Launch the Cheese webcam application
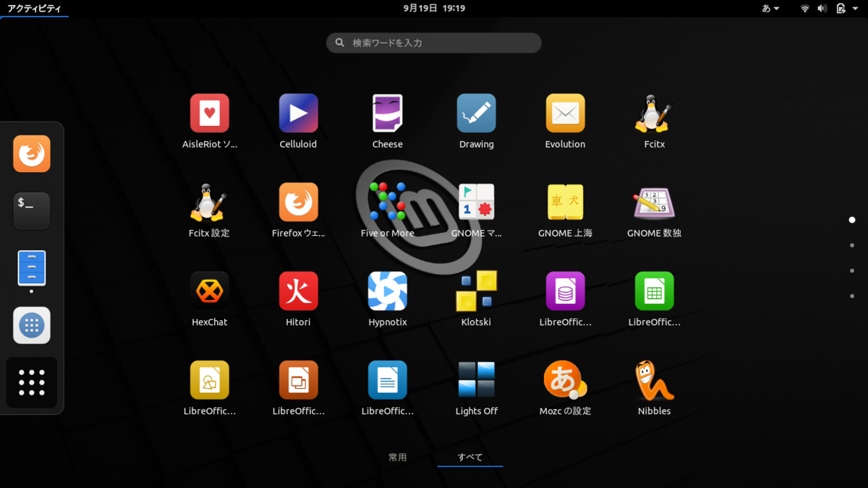The image size is (868, 488). (x=387, y=114)
